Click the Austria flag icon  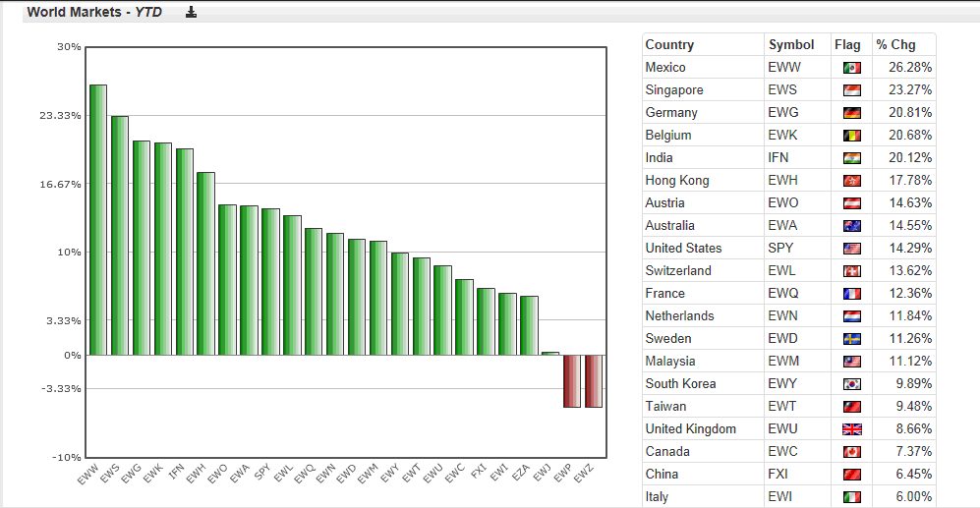coord(852,203)
